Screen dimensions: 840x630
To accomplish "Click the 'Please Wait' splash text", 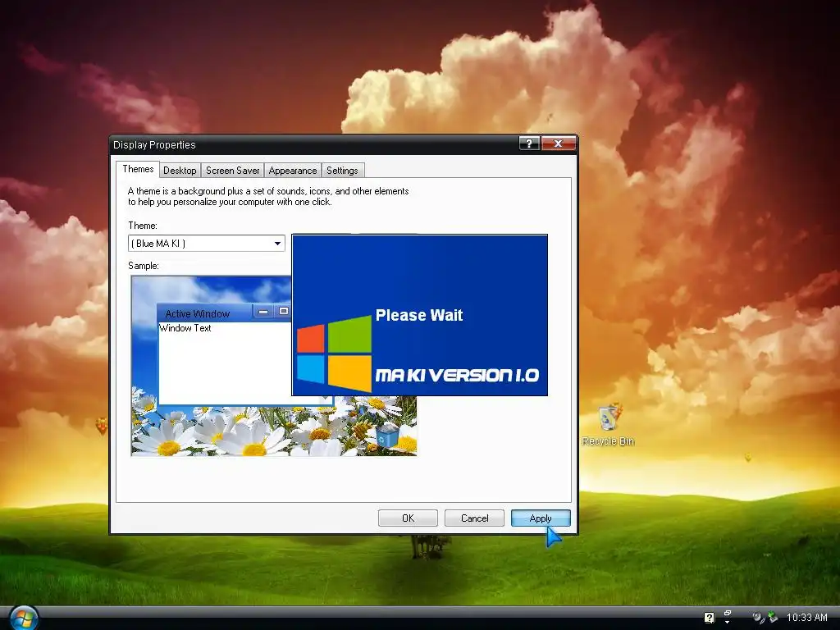I will 419,315.
